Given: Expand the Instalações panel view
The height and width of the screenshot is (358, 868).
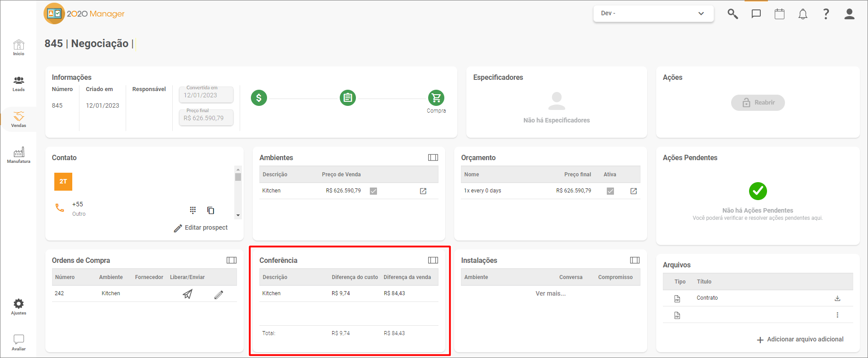Looking at the screenshot, I should (x=635, y=260).
